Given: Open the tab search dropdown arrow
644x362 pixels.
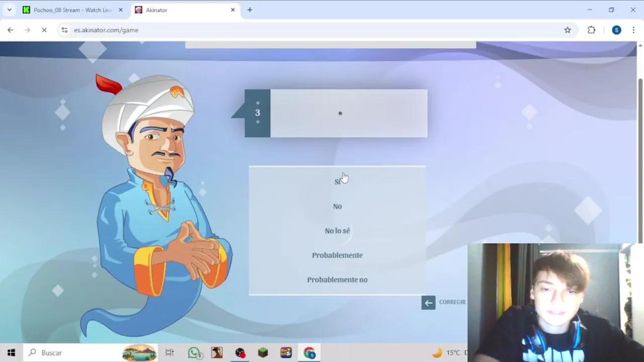Looking at the screenshot, I should (9, 10).
